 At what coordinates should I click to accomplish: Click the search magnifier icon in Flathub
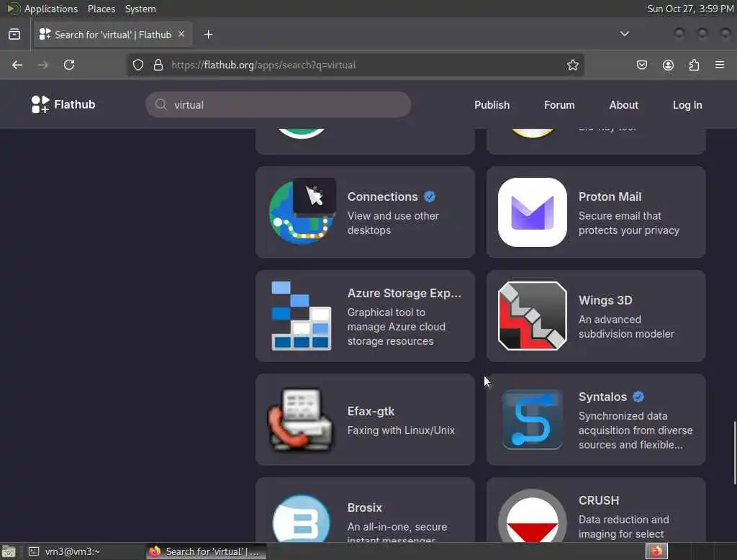(x=160, y=104)
